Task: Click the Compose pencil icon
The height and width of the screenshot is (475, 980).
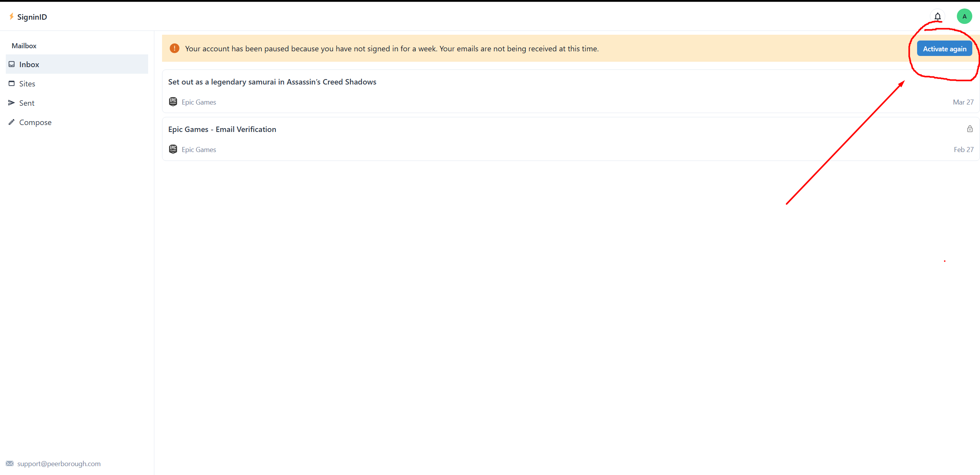Action: [x=12, y=122]
